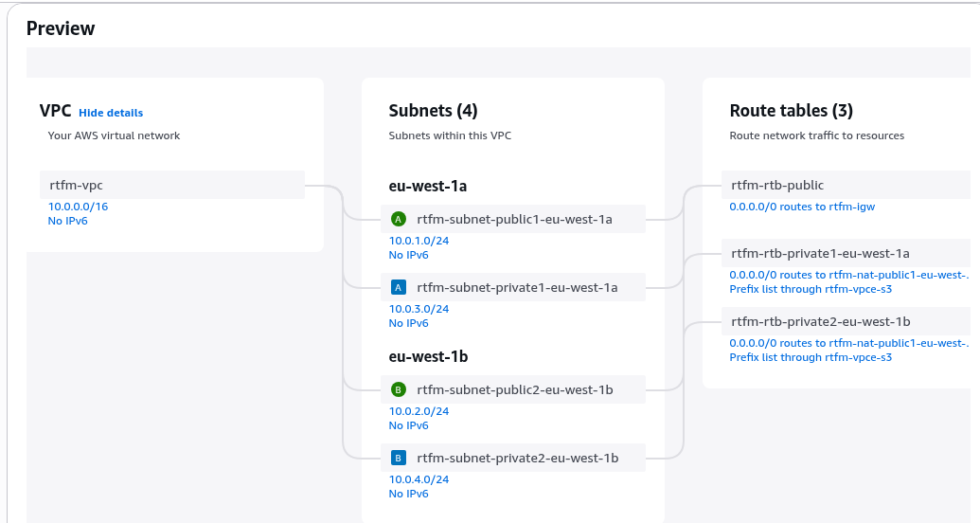This screenshot has width=980, height=523.
Task: Select rtfm-subnet-private2-eu-west-1b subnet
Action: click(x=517, y=458)
